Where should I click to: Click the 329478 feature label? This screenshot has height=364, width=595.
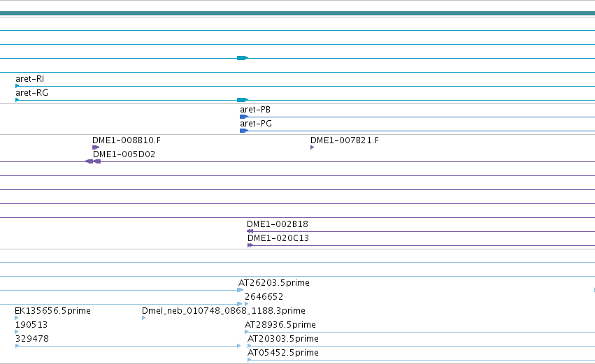(32, 339)
